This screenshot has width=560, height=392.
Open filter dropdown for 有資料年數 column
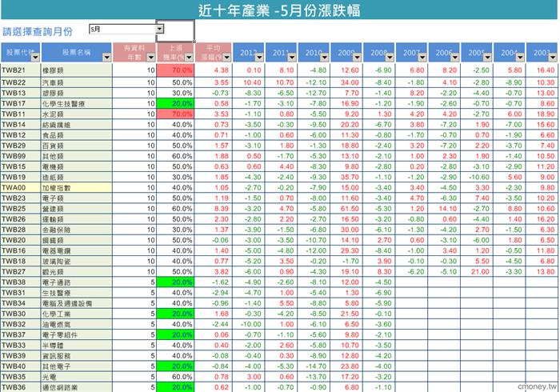pos(151,58)
